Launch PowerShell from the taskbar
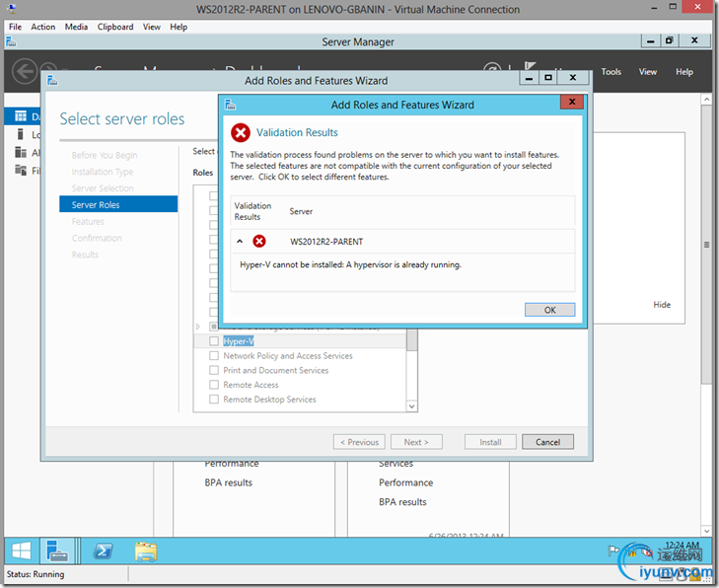Image resolution: width=719 pixels, height=588 pixels. pyautogui.click(x=103, y=551)
